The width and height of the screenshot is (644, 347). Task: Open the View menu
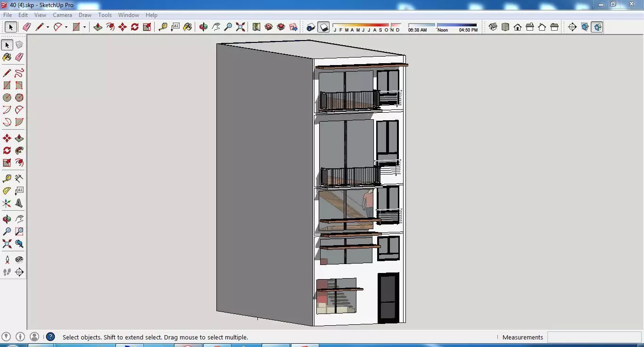point(40,15)
